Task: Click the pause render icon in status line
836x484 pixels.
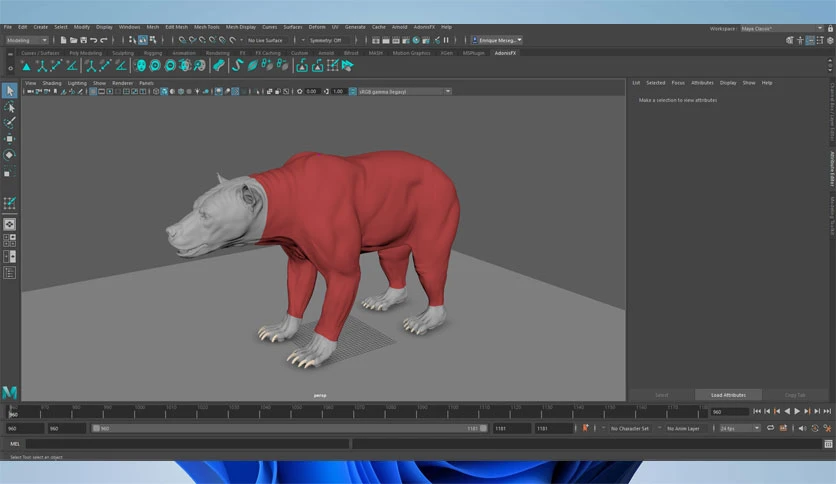Action: [446, 40]
